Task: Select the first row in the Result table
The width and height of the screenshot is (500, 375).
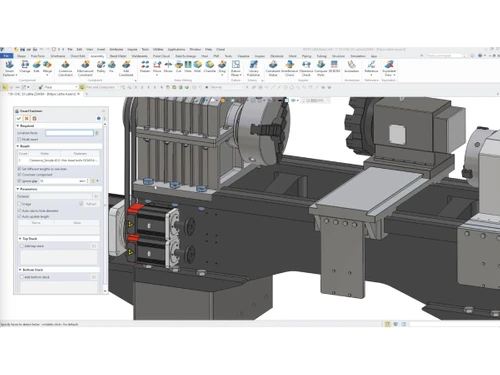Action: tap(58, 160)
